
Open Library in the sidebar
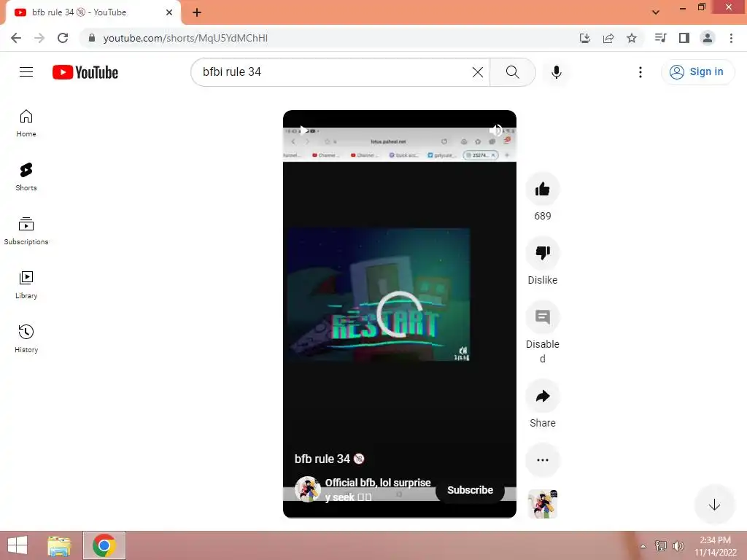(x=26, y=285)
